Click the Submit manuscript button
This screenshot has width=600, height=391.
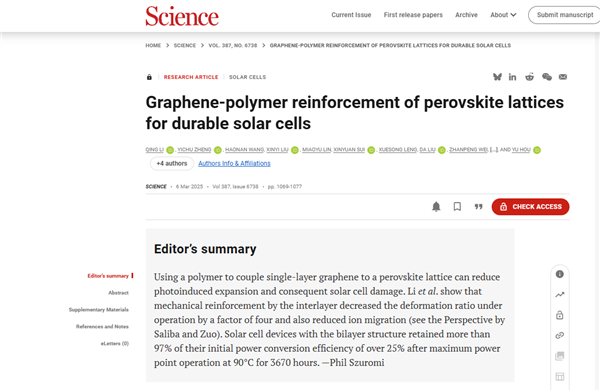click(564, 15)
